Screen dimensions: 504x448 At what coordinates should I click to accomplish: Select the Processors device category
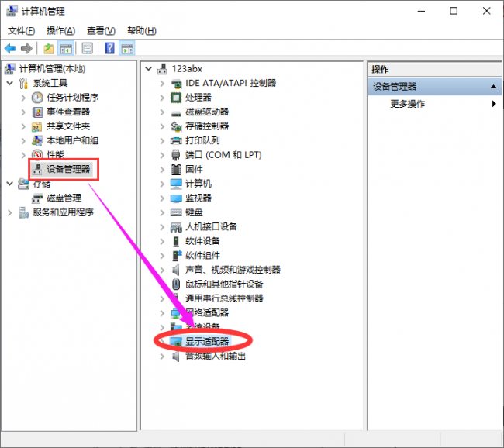coord(198,98)
